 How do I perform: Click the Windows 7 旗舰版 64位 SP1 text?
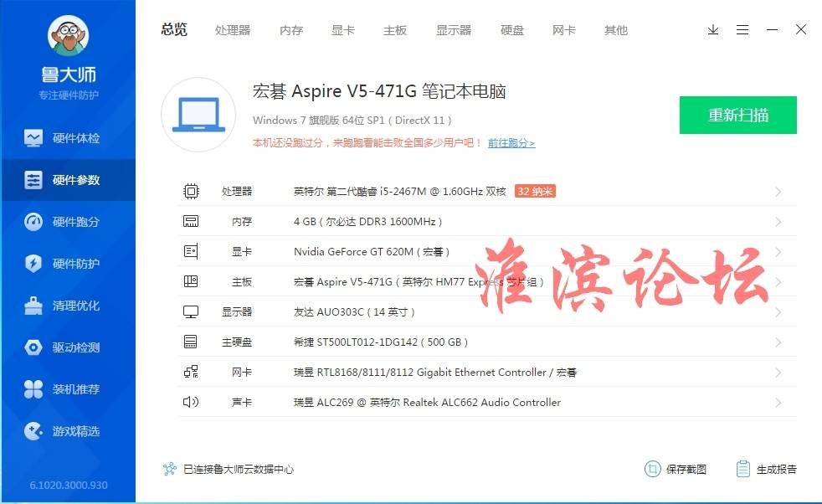(352, 120)
